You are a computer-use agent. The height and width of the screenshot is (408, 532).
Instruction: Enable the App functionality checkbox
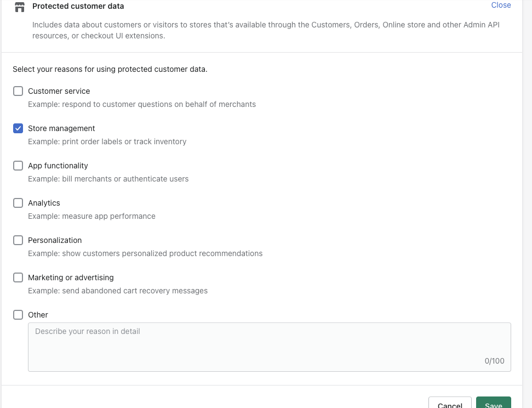point(18,166)
